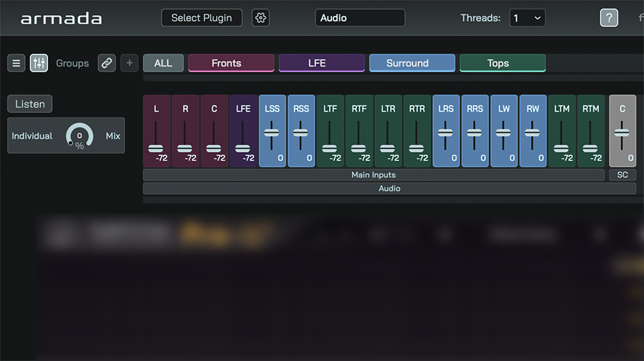Click the Audio name text field

tap(360, 18)
